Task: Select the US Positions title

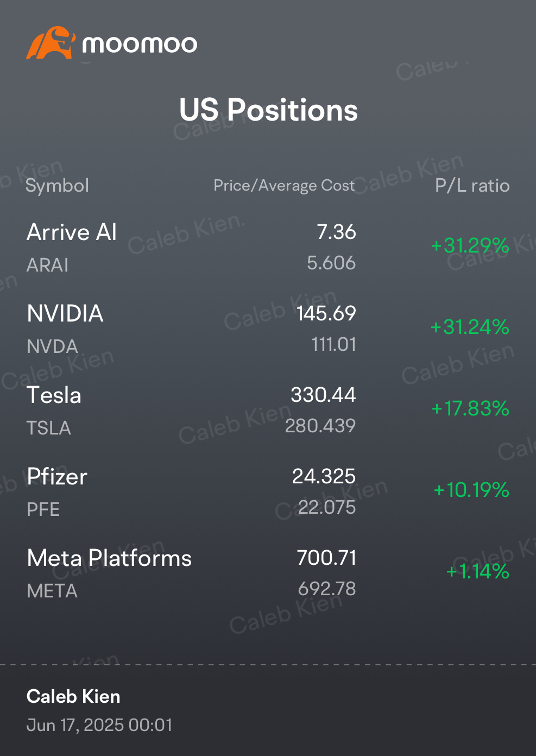Action: tap(268, 110)
